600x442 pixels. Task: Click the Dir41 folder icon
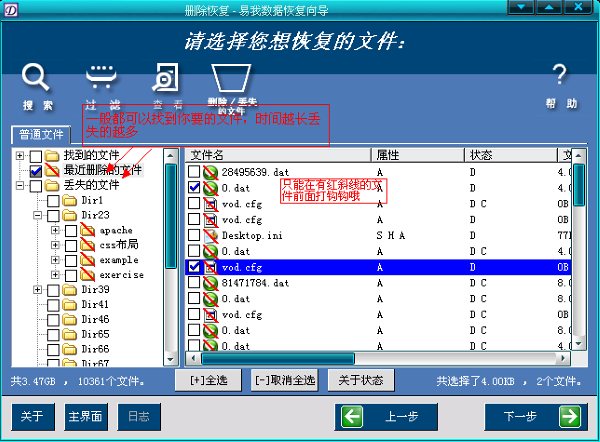click(x=70, y=305)
